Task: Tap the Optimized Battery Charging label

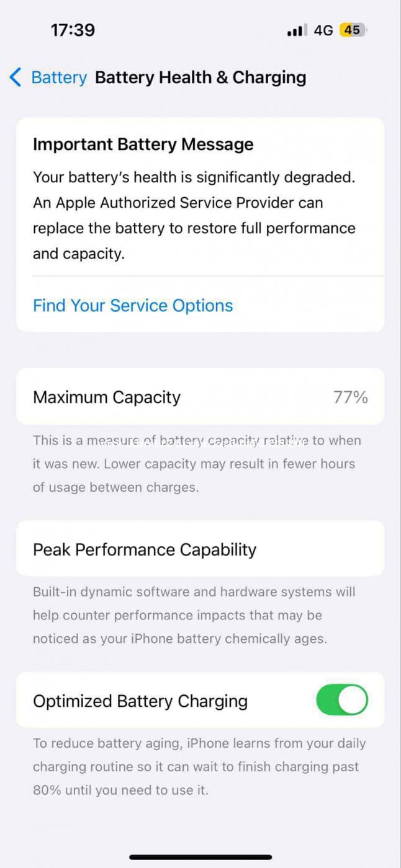Action: click(140, 701)
